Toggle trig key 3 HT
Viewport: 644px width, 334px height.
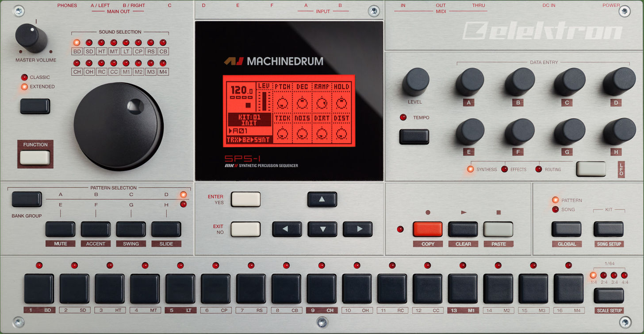pyautogui.click(x=110, y=289)
